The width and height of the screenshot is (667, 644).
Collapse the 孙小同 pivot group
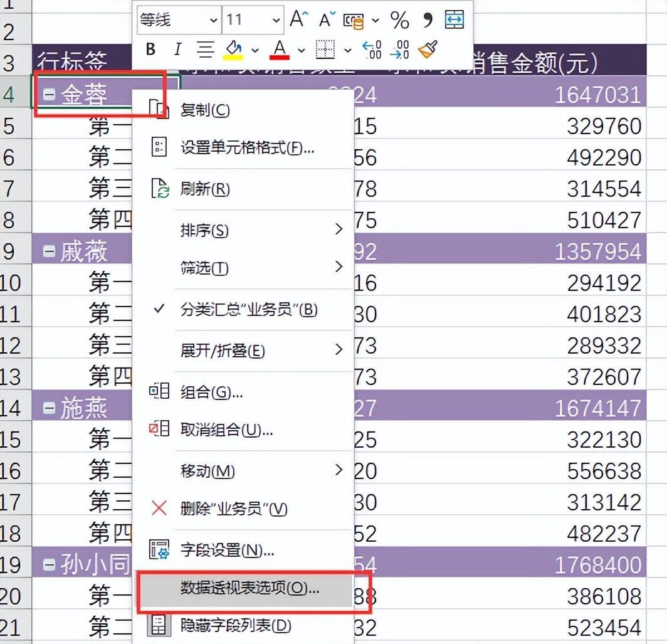click(50, 565)
